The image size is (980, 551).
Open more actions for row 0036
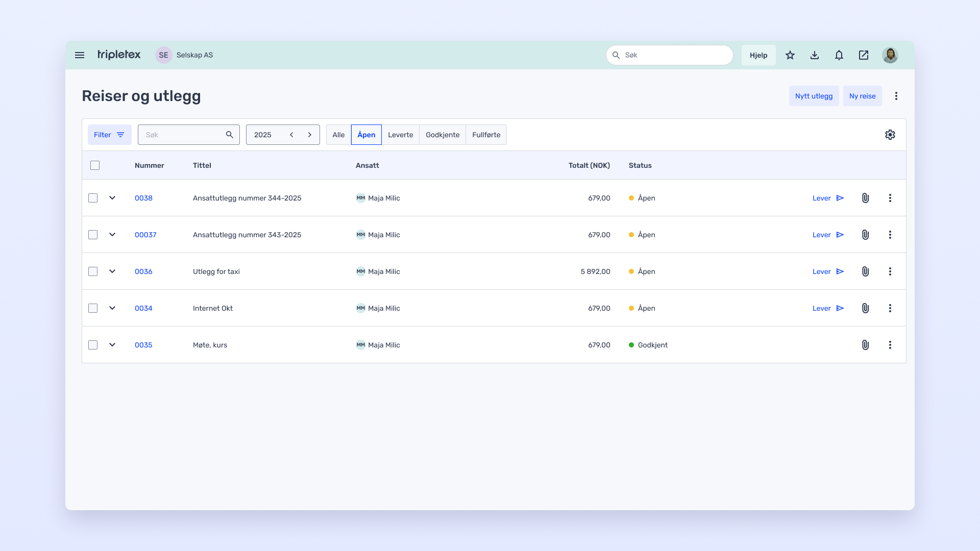[890, 271]
